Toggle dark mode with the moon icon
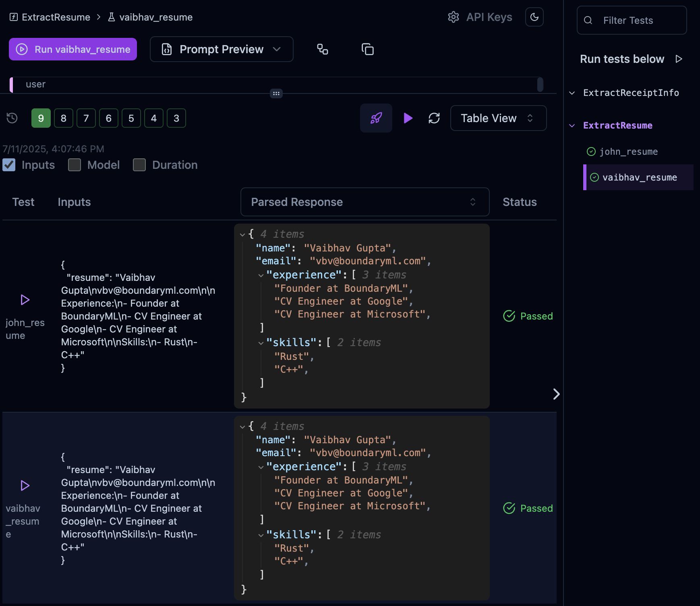This screenshot has height=606, width=700. (x=534, y=17)
